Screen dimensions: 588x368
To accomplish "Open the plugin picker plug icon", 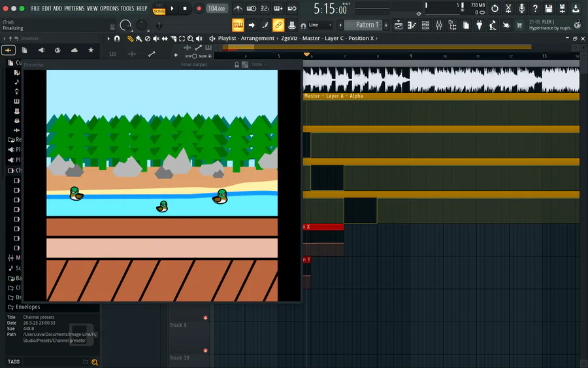I will (480, 25).
